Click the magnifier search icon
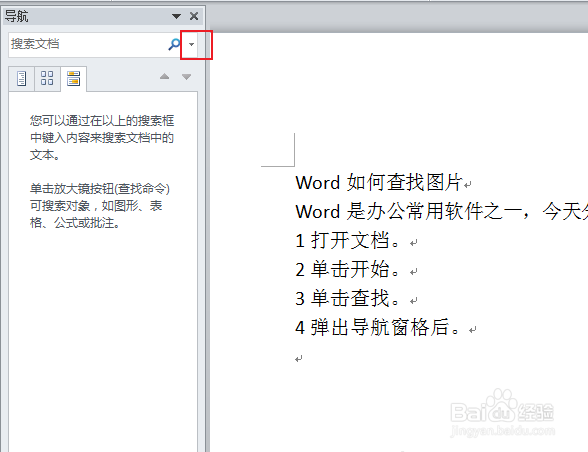The width and height of the screenshot is (588, 452). pyautogui.click(x=174, y=44)
